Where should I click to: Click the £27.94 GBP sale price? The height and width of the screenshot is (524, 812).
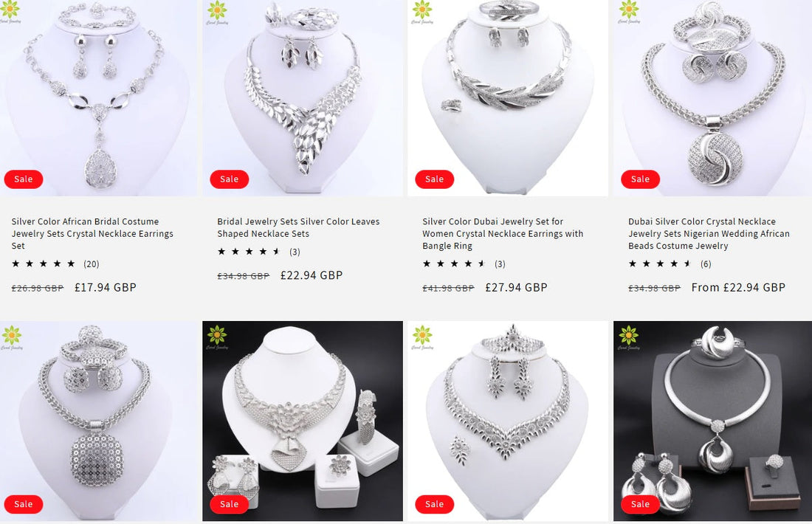point(516,287)
